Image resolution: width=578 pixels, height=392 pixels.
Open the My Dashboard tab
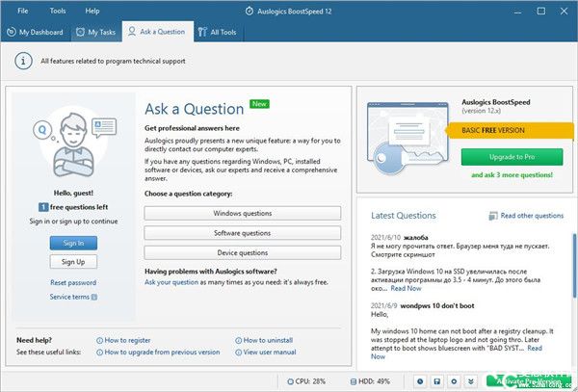click(37, 32)
